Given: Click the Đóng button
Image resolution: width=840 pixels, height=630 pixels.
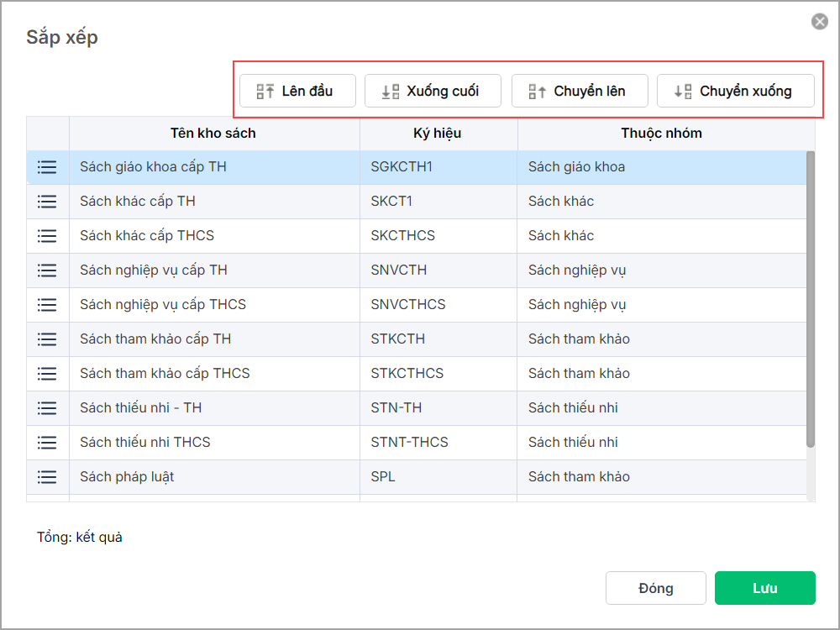Looking at the screenshot, I should pos(655,588).
